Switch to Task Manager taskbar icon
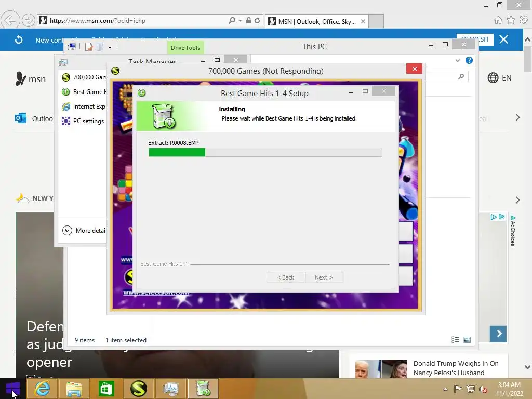 tap(170, 389)
